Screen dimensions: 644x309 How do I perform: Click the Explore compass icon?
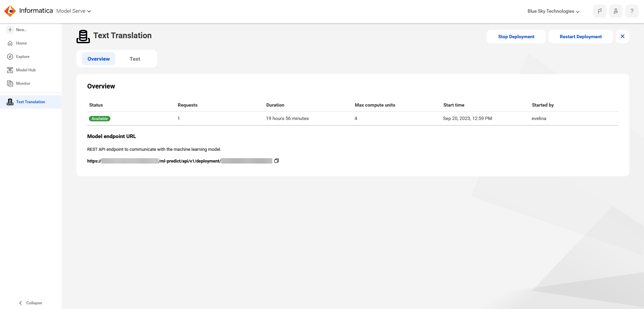[x=10, y=57]
